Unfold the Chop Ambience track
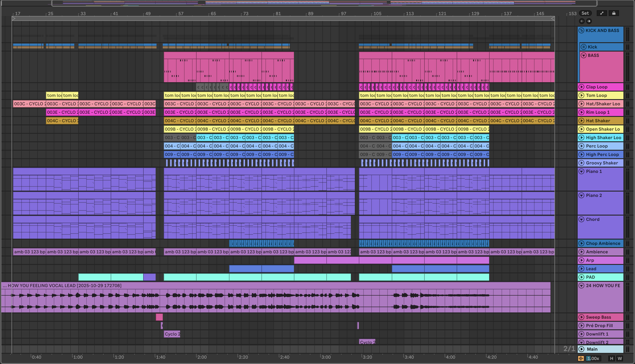Screen dimensions: 635x364 tap(581, 244)
